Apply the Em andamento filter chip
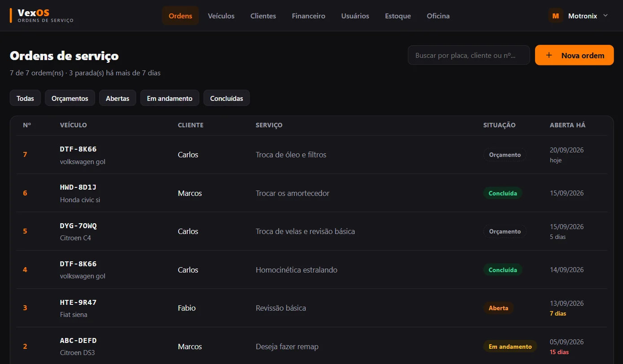623x364 pixels. tap(170, 98)
